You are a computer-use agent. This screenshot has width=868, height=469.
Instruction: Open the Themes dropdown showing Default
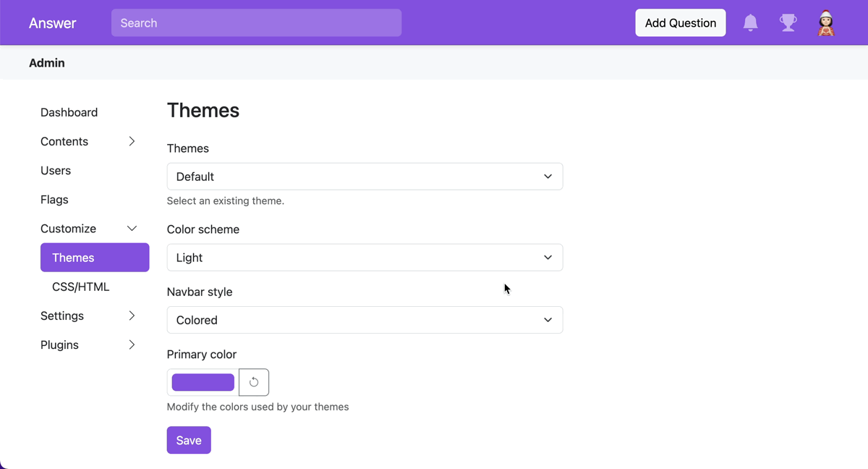click(x=365, y=177)
